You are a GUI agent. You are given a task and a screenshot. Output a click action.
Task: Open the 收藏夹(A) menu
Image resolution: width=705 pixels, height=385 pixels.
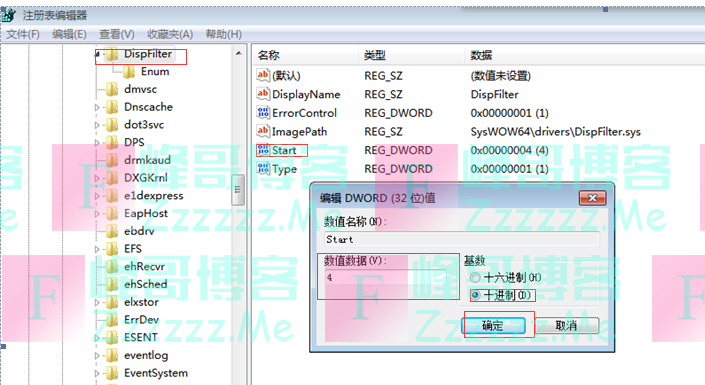tap(170, 34)
